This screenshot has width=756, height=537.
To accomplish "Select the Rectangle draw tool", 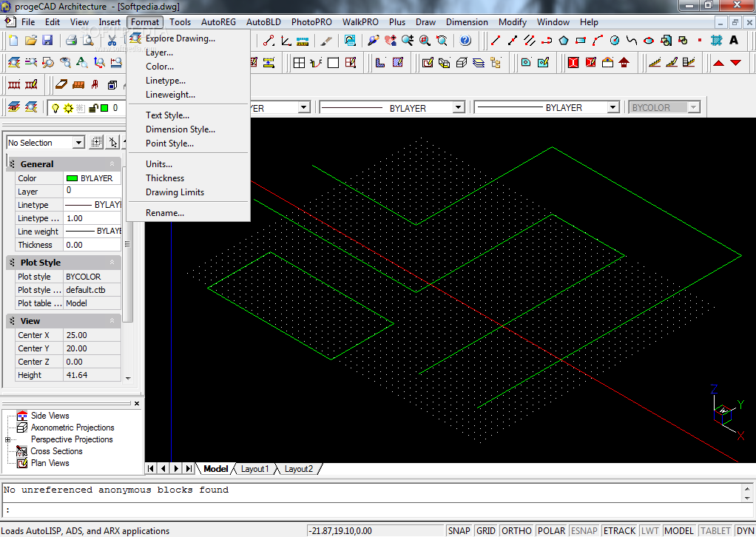I will (581, 41).
